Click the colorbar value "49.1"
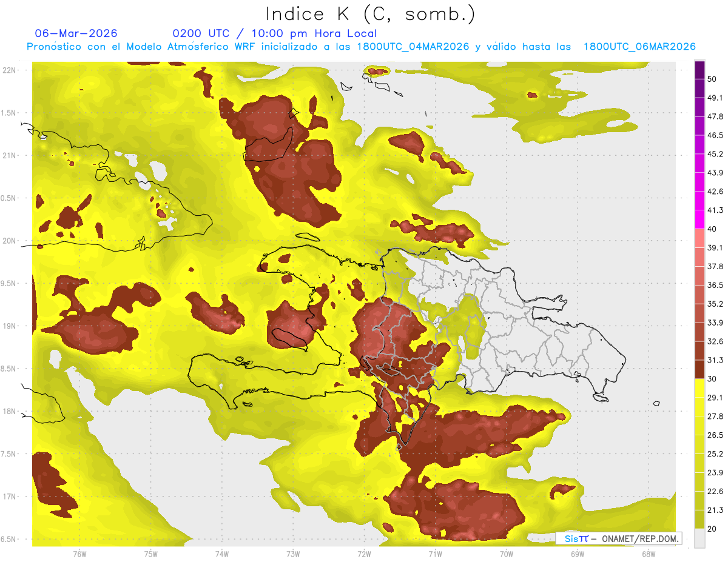The image size is (728, 562). point(715,98)
